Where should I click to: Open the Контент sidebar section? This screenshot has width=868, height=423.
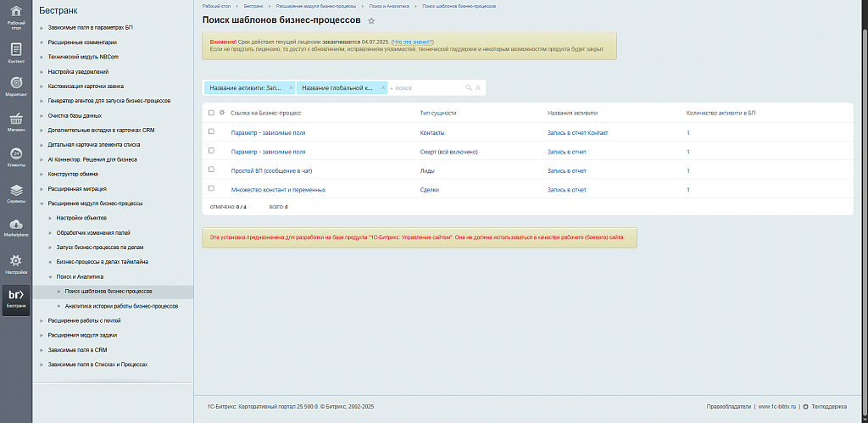point(16,53)
